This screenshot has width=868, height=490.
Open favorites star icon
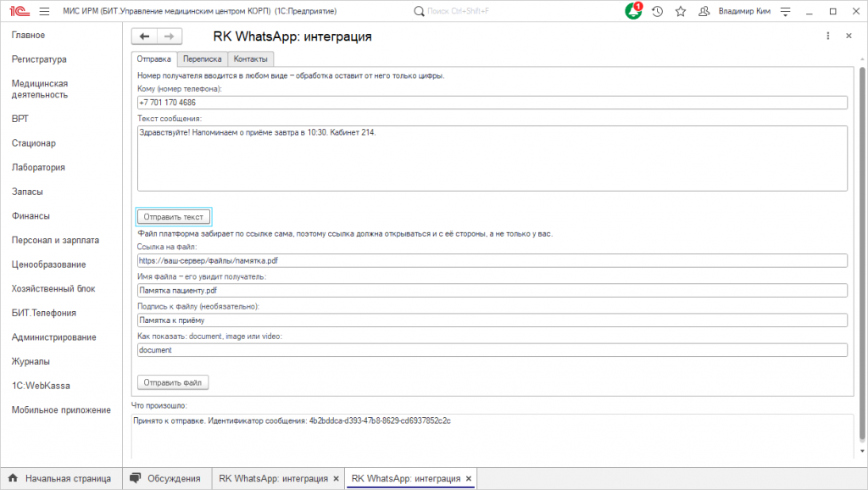681,11
